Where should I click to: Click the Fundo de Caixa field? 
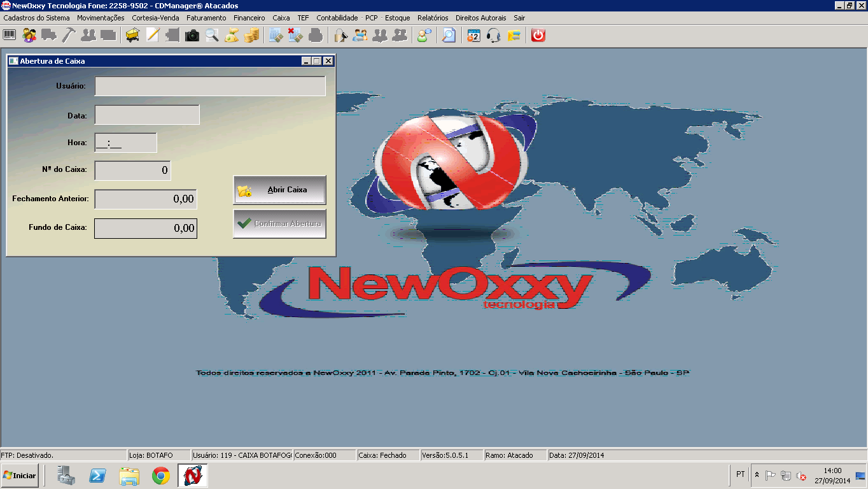pos(146,228)
